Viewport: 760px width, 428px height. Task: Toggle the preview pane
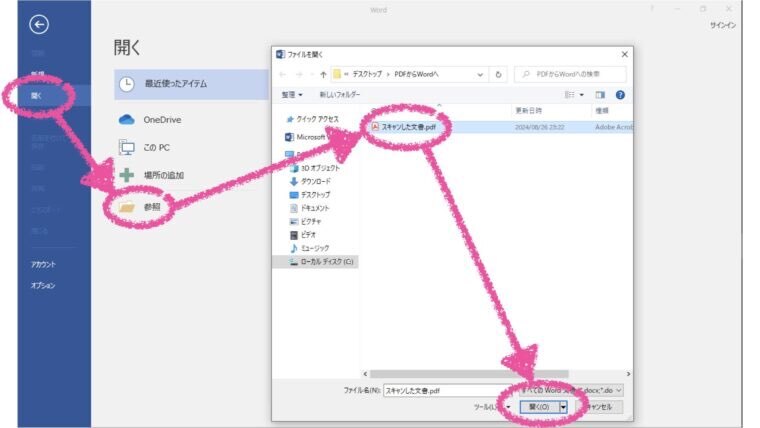pyautogui.click(x=600, y=95)
